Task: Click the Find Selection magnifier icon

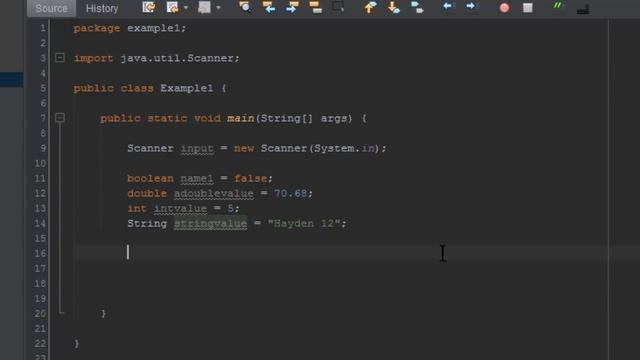Action: click(x=244, y=7)
